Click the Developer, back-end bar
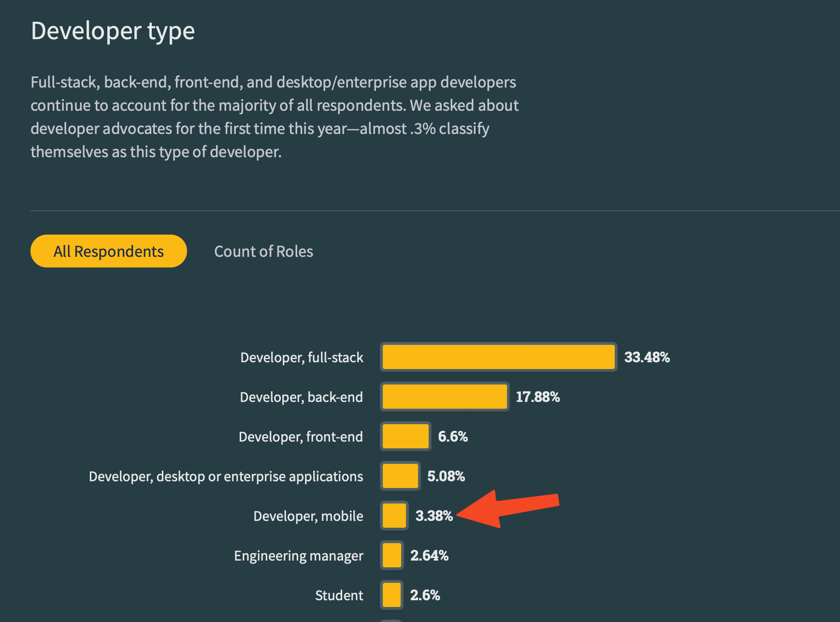The width and height of the screenshot is (840, 622). 444,397
